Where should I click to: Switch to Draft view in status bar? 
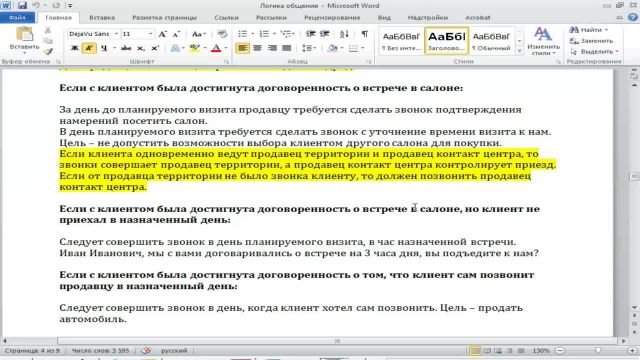[x=521, y=351]
